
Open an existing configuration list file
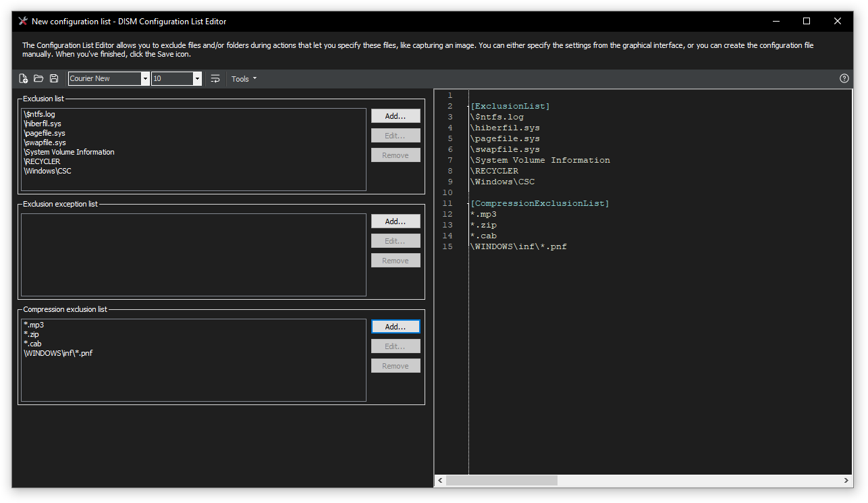[x=38, y=79]
